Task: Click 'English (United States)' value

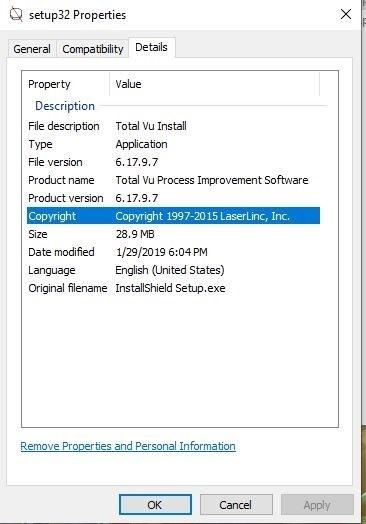Action: pos(170,270)
